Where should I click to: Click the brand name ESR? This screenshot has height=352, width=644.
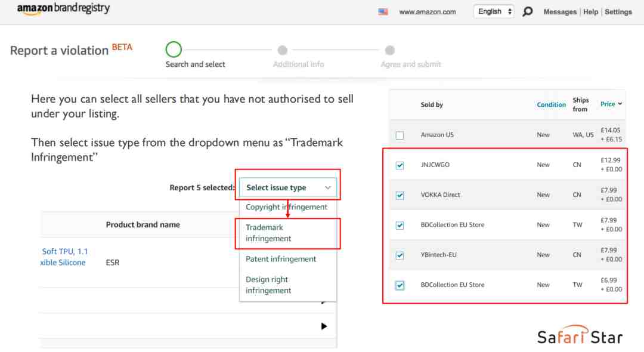point(113,263)
